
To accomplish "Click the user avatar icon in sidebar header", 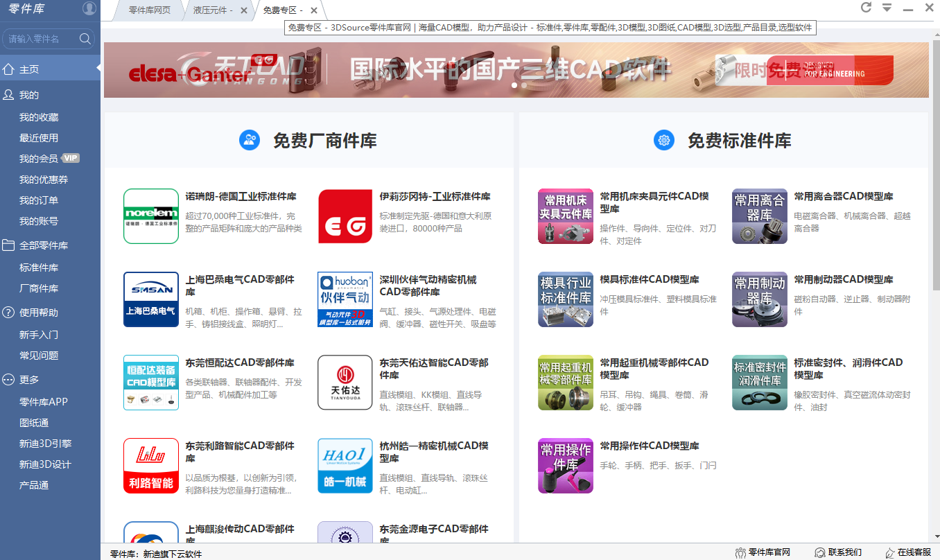I will [89, 8].
